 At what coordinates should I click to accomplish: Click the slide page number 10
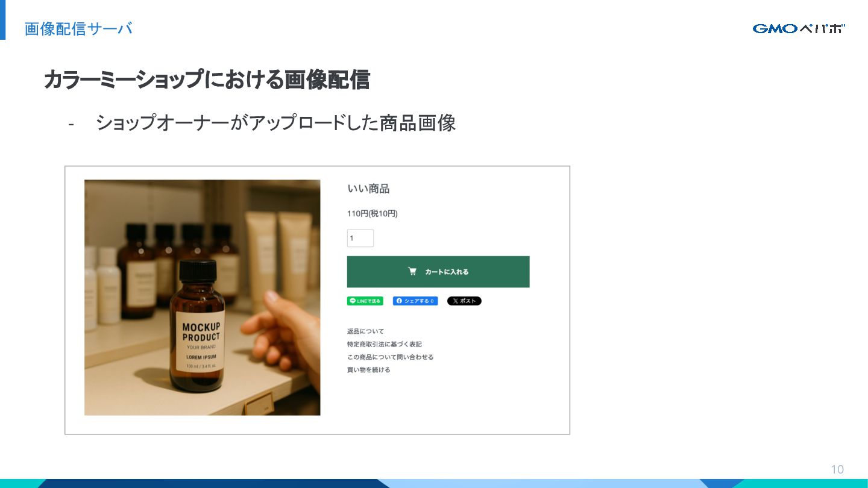pyautogui.click(x=837, y=469)
